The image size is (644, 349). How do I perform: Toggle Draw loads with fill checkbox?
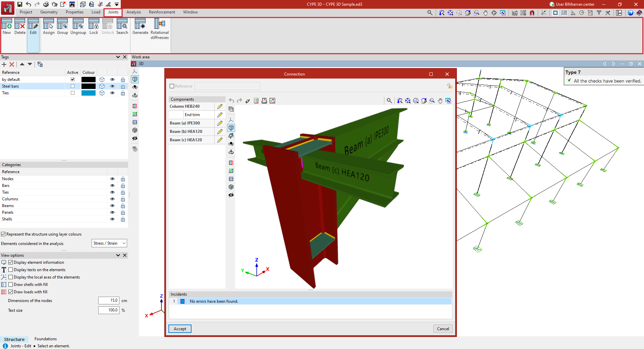[11, 292]
